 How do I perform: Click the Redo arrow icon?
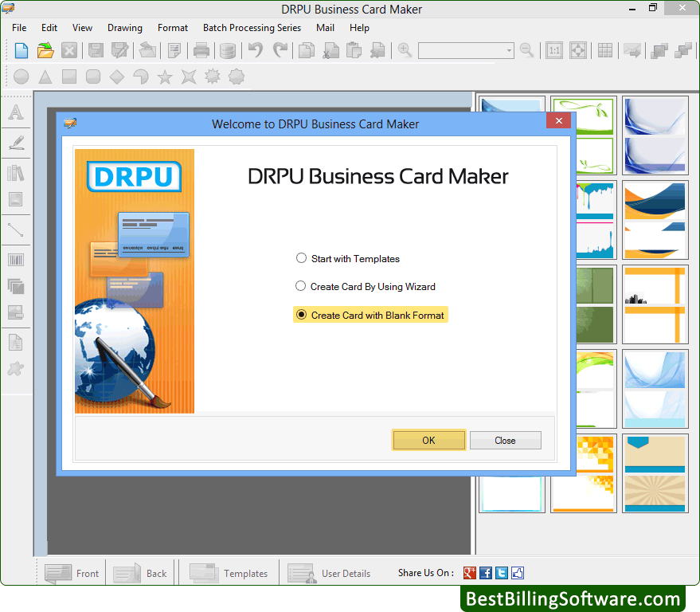pos(280,50)
